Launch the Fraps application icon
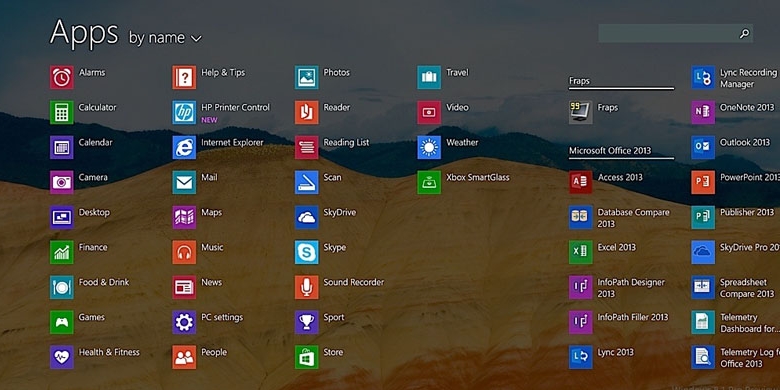780x390 pixels. 581,112
